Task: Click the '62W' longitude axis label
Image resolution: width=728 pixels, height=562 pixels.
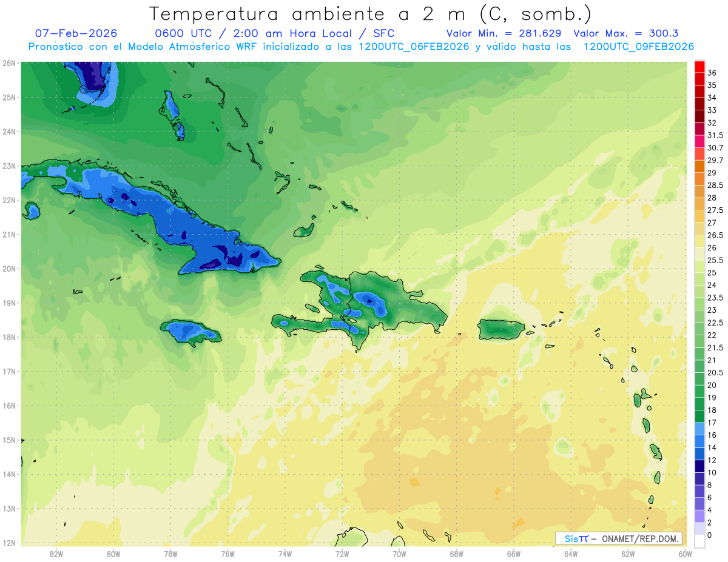Action: tap(628, 554)
